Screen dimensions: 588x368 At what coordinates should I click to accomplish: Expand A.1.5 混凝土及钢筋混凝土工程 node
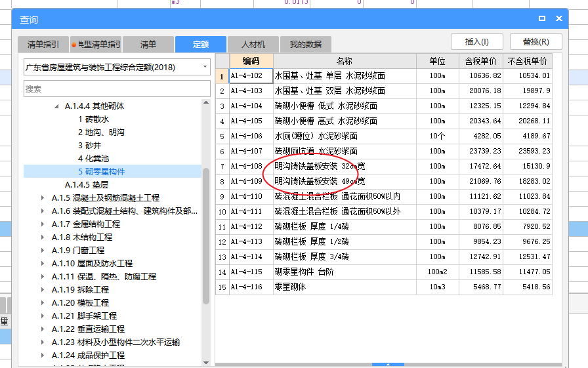43,198
